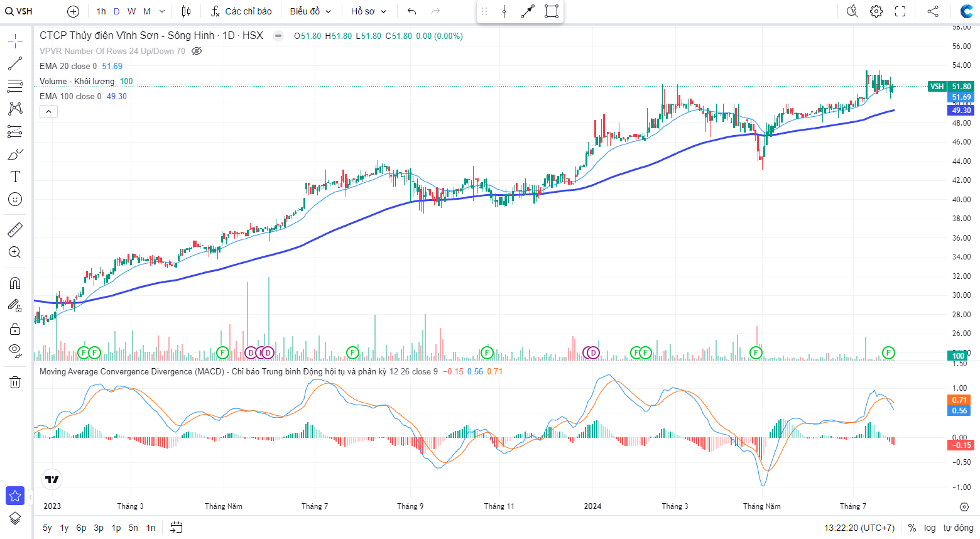Set 3p date range

pos(99,528)
